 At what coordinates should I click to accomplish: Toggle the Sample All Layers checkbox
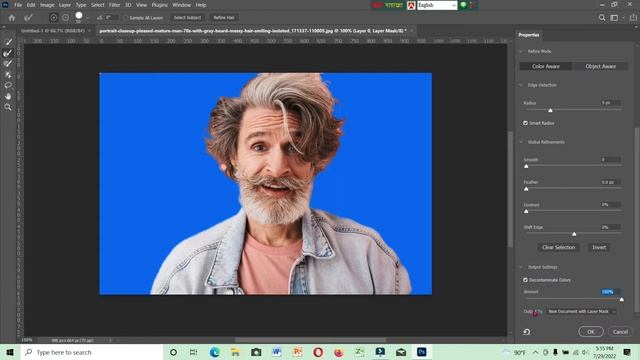click(126, 18)
